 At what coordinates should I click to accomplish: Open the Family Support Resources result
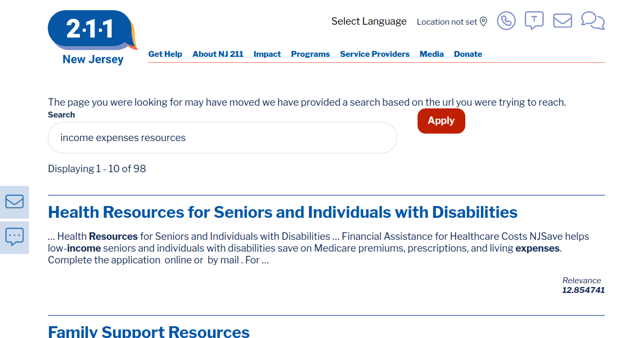pyautogui.click(x=149, y=332)
